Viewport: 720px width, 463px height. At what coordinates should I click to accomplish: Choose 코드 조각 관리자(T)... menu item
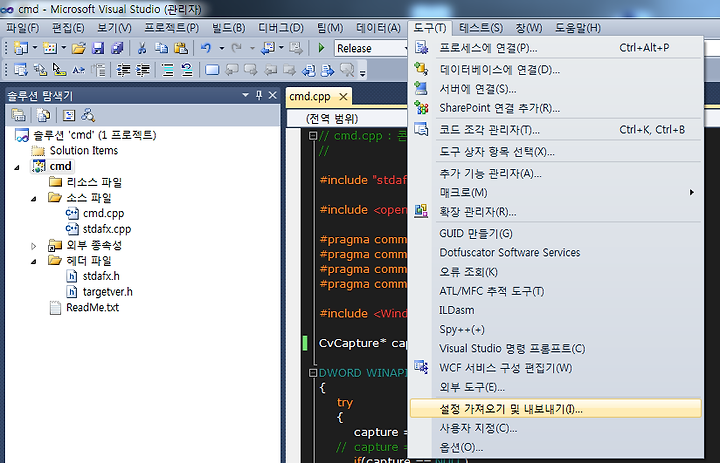pyautogui.click(x=556, y=130)
